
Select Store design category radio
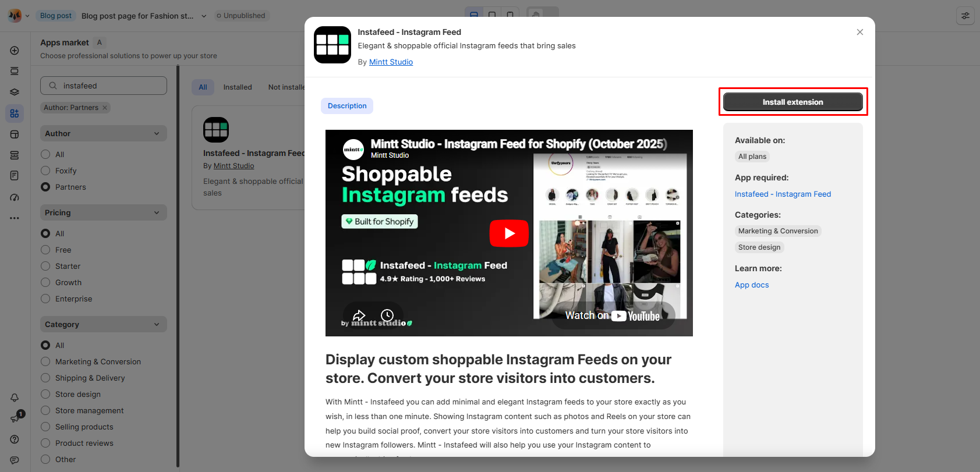[45, 394]
